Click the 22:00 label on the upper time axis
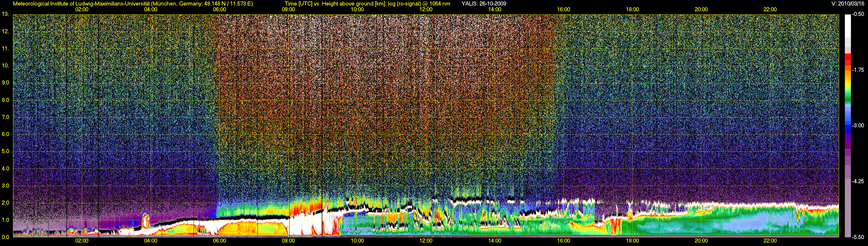 point(770,10)
